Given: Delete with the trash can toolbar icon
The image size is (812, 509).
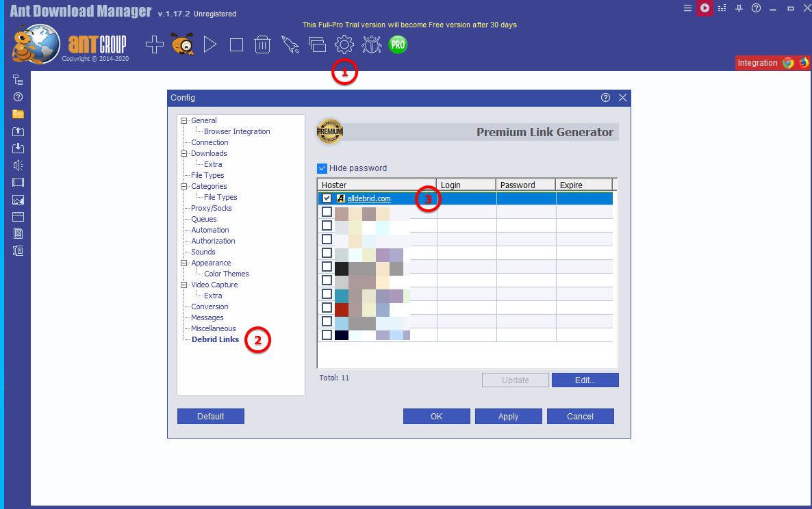Looking at the screenshot, I should (262, 44).
